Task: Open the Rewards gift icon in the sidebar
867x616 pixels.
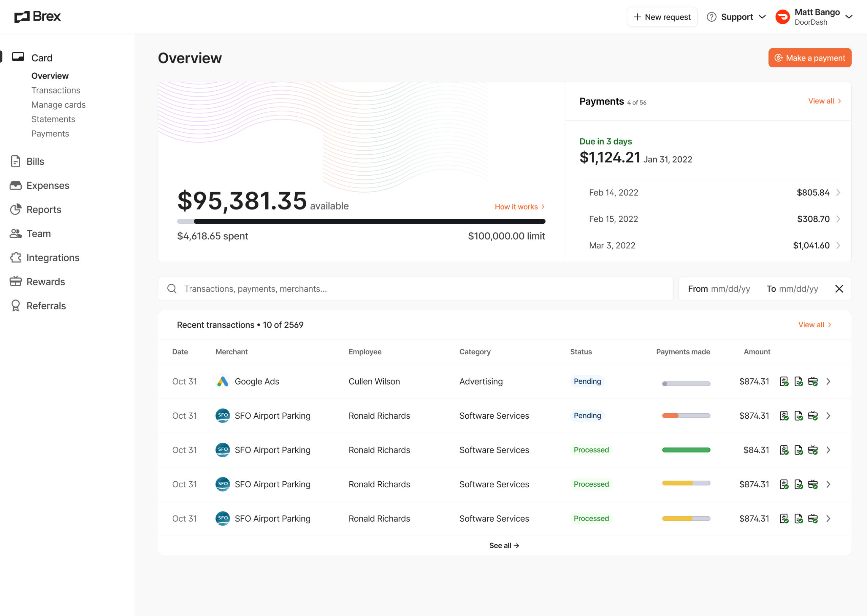Action: coord(16,282)
